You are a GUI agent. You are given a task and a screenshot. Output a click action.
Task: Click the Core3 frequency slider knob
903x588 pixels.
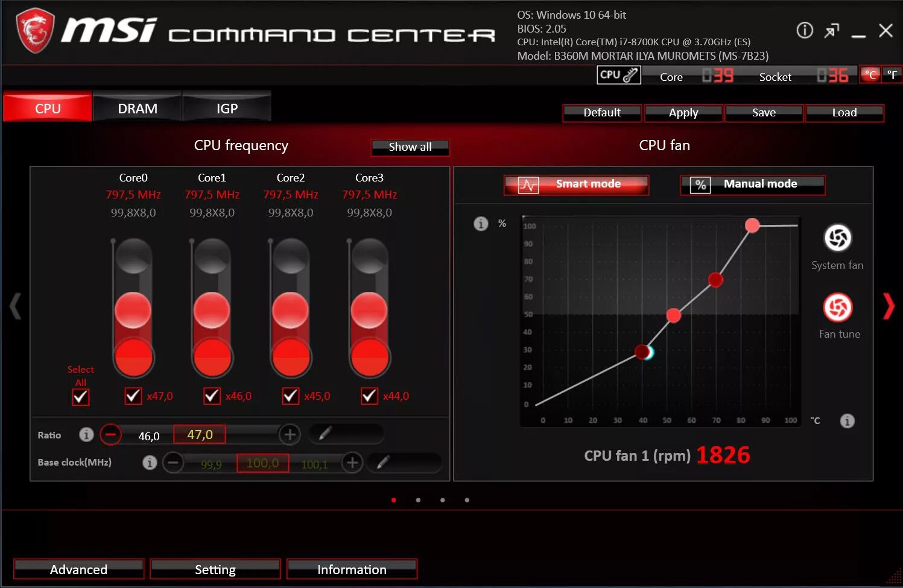coord(369,310)
